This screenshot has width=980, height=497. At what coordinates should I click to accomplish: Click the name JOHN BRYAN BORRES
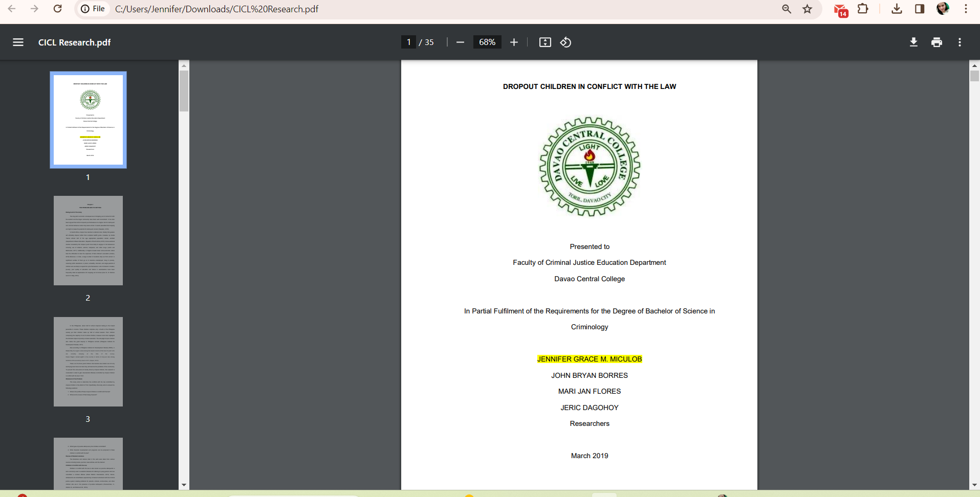(x=590, y=375)
